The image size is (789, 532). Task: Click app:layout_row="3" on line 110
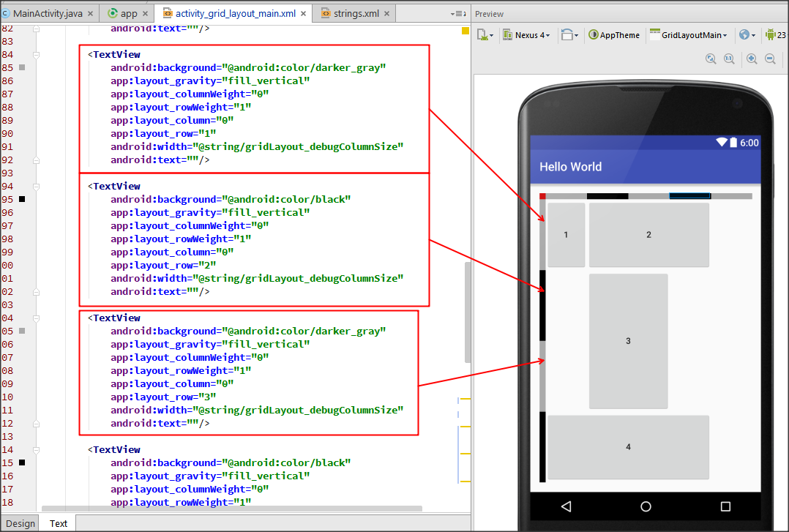click(x=163, y=397)
